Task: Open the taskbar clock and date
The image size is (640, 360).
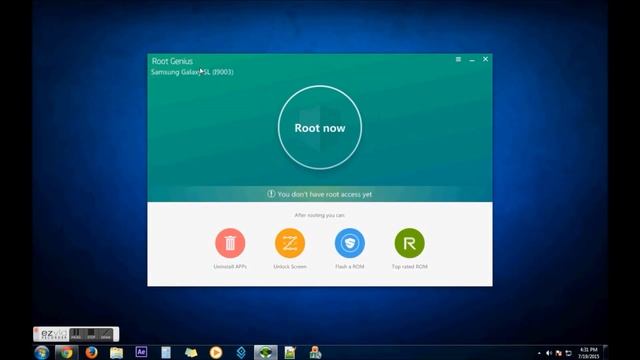Action: click(589, 353)
